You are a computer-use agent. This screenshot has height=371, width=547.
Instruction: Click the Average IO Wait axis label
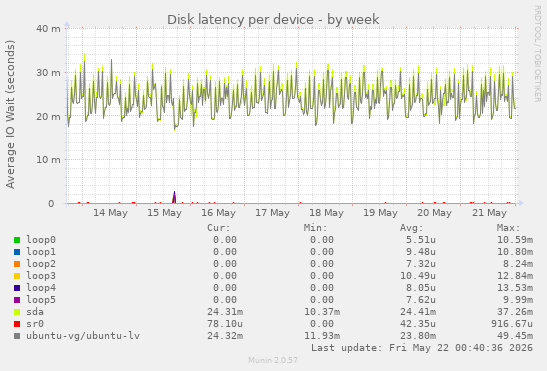point(10,114)
